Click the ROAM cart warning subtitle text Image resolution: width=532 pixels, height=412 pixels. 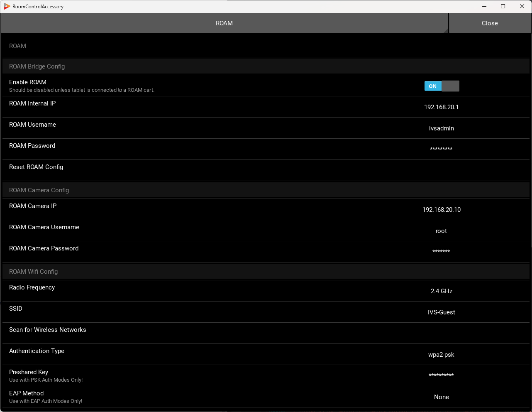tap(82, 90)
